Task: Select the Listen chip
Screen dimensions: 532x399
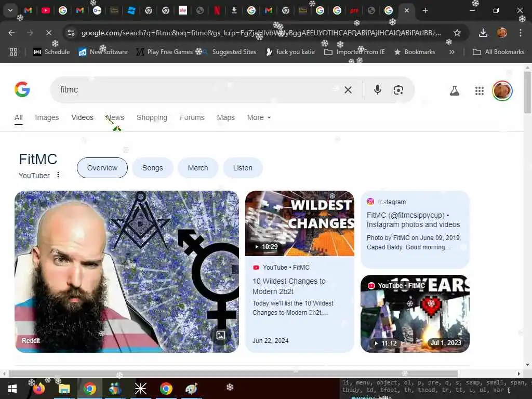Action: (243, 168)
